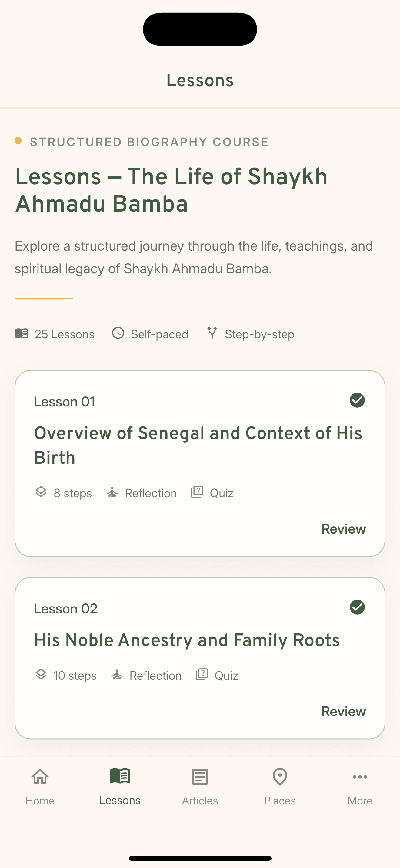Screen dimensions: 400x868
Task: Open the Articles tab icon
Action: tap(200, 777)
